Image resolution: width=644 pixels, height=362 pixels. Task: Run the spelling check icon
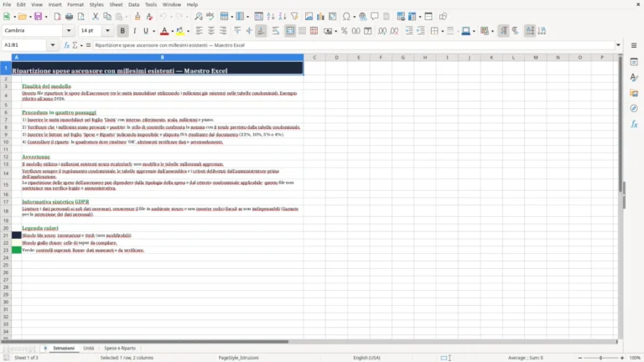[x=210, y=17]
